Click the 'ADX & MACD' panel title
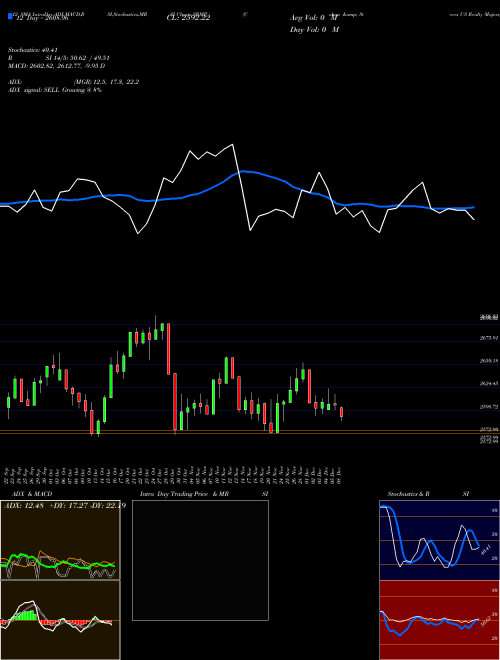Screen dimensions: 500x660 point(32,494)
